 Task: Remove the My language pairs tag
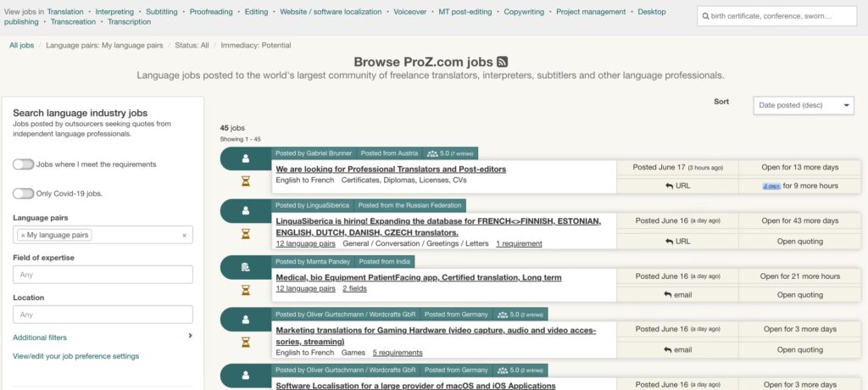[23, 236]
